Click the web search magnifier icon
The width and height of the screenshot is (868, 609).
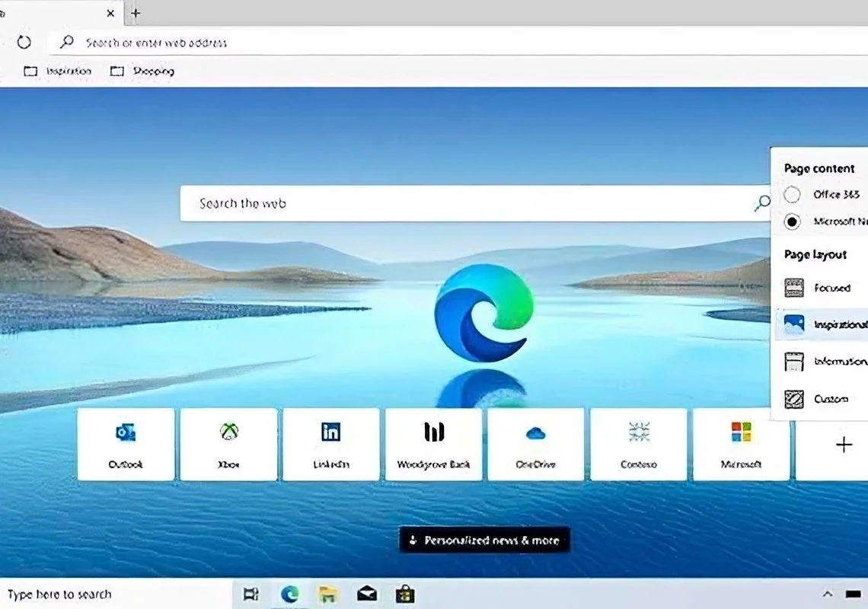761,203
